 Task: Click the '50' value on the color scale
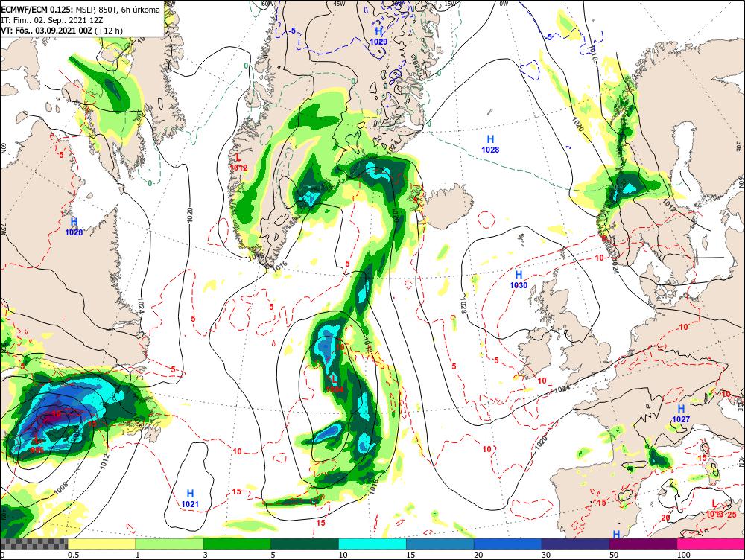point(614,555)
